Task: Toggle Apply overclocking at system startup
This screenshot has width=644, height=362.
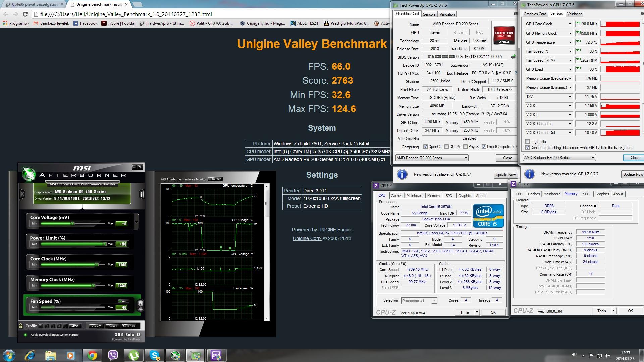Action: [25, 335]
